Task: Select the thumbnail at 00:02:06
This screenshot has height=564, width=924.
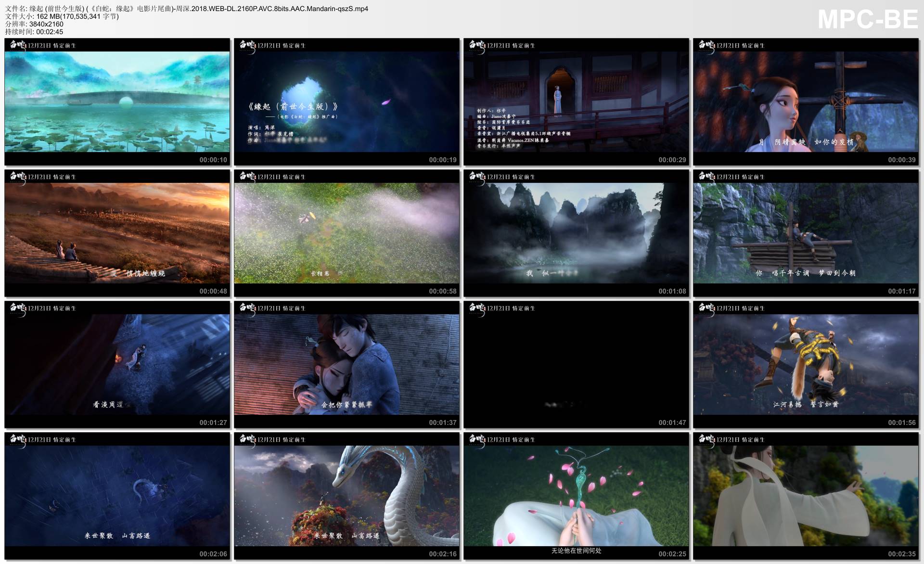Action: click(x=117, y=496)
